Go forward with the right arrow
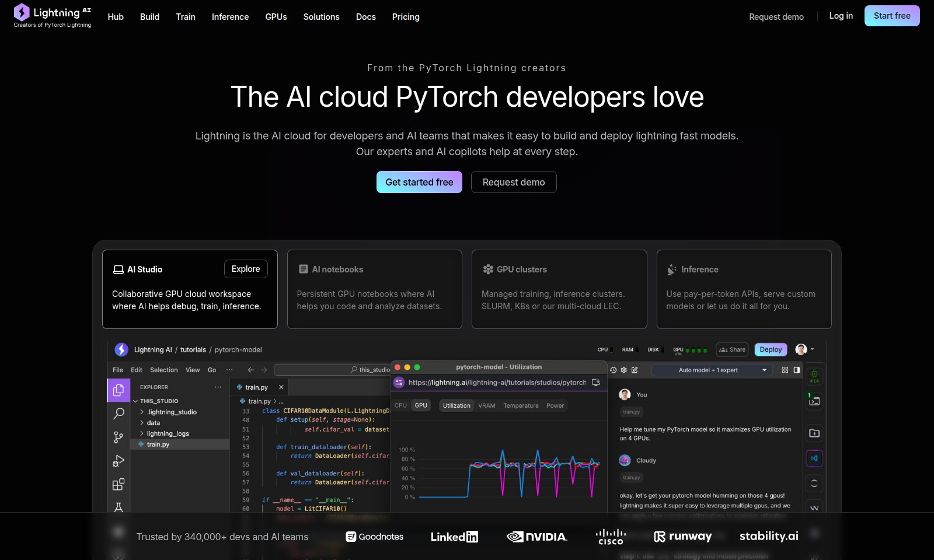The height and width of the screenshot is (560, 934). point(264,370)
